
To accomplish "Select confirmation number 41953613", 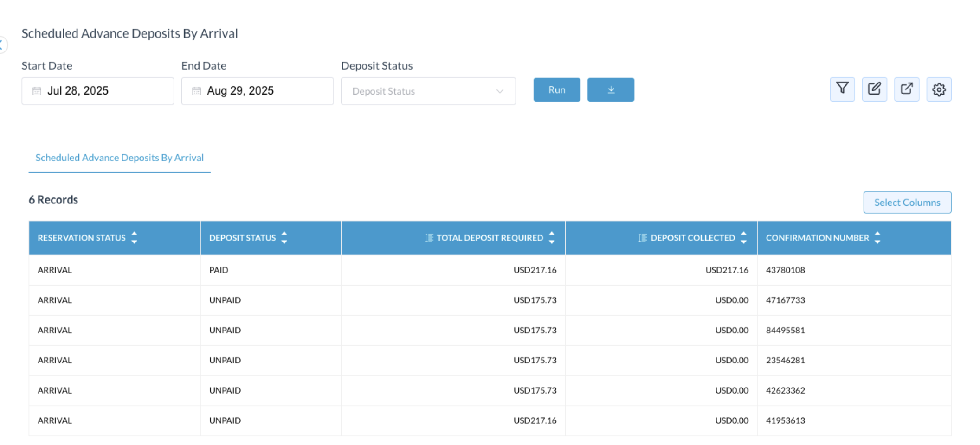I will tap(786, 420).
